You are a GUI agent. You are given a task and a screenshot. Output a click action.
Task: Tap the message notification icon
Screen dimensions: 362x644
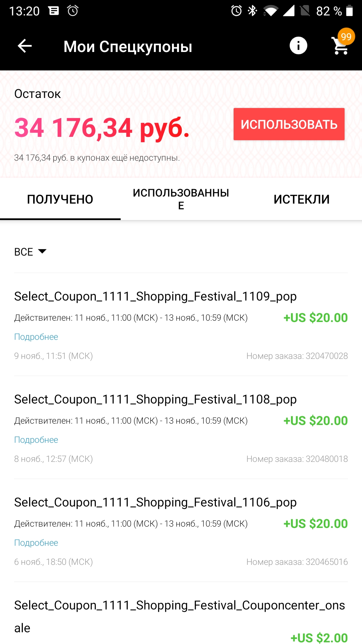click(x=54, y=11)
